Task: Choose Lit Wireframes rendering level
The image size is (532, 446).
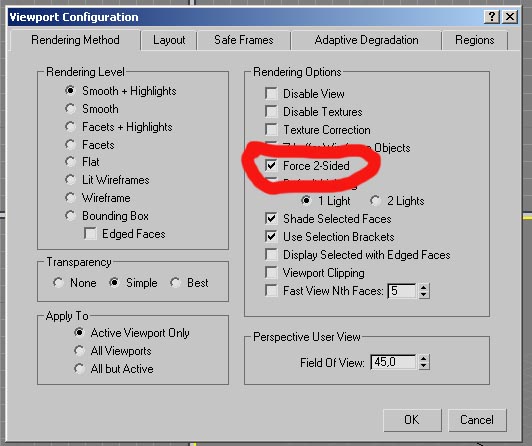Action: [70, 179]
